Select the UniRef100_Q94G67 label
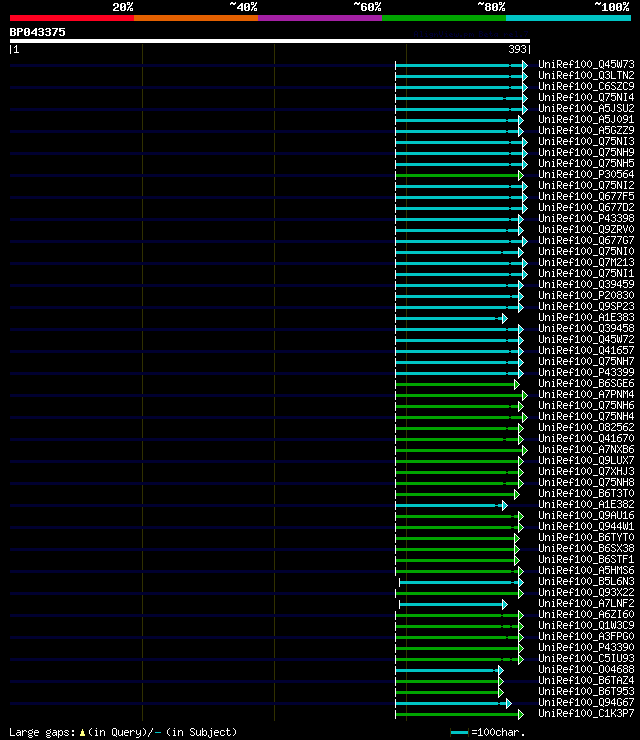This screenshot has height=740, width=640. [x=586, y=702]
